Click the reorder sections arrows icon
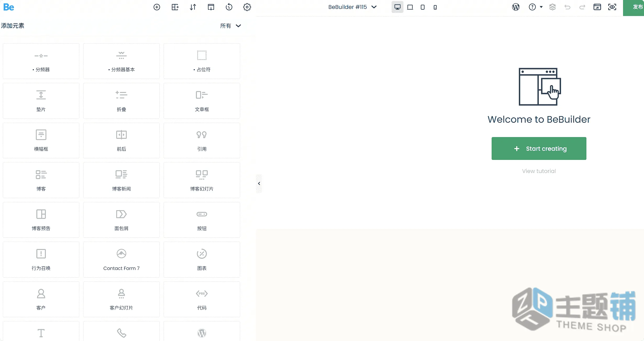644x341 pixels. [193, 7]
